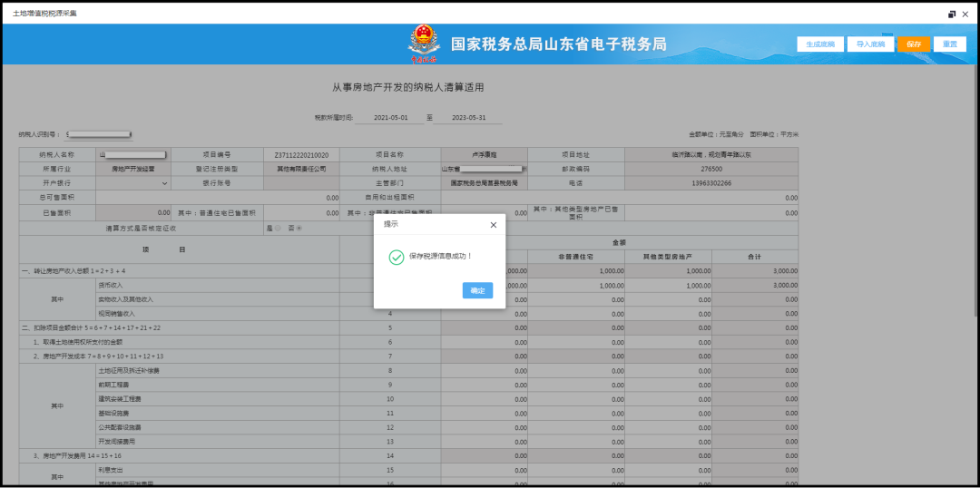This screenshot has height=488, width=980.
Task: Click the end date field 2023-05-31
Action: tap(468, 118)
